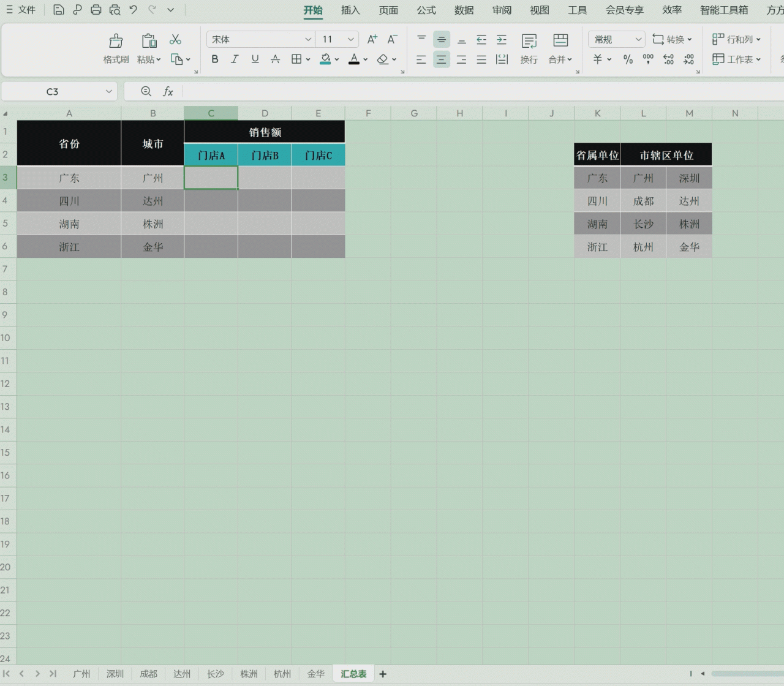Viewport: 784px width, 686px height.
Task: Cut selection with scissors icon
Action: [176, 40]
